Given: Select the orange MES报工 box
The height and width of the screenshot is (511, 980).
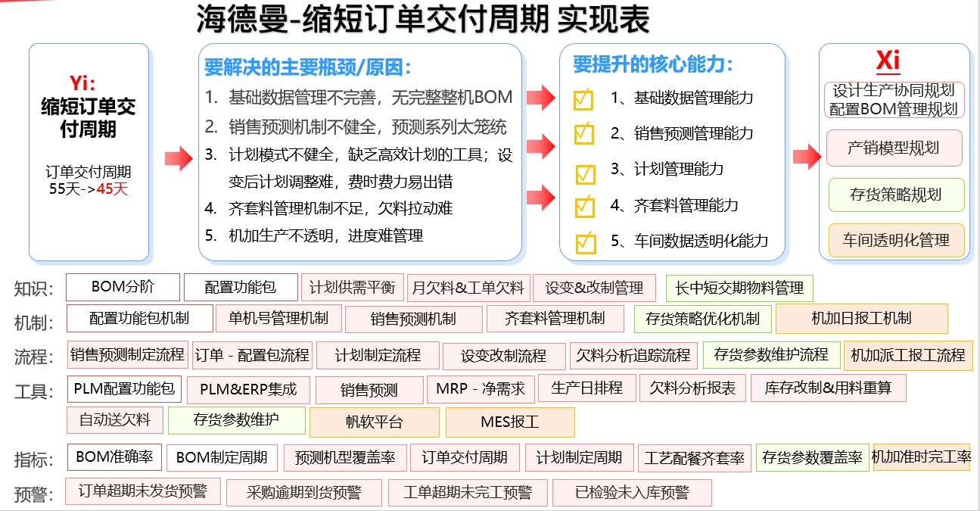Looking at the screenshot, I should (510, 422).
